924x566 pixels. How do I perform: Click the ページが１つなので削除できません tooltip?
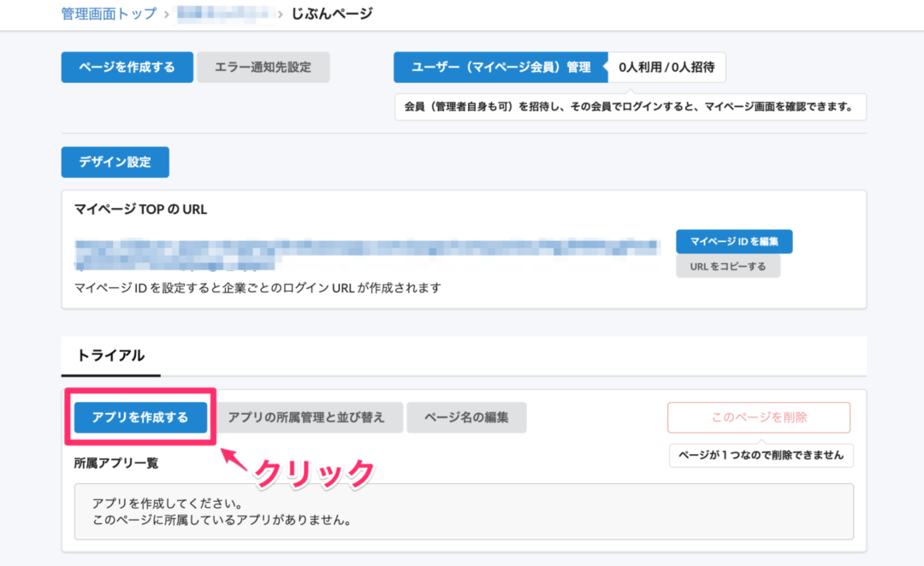[x=761, y=455]
